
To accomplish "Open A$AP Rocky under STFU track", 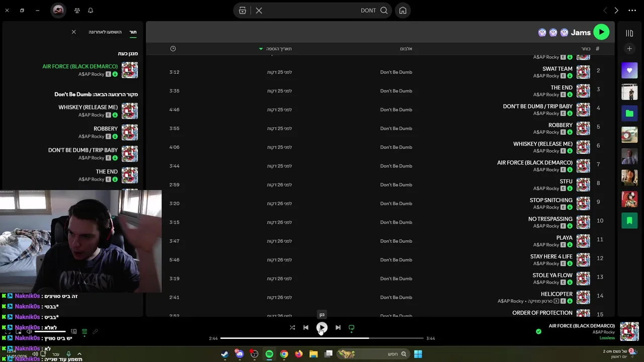I will click(546, 189).
